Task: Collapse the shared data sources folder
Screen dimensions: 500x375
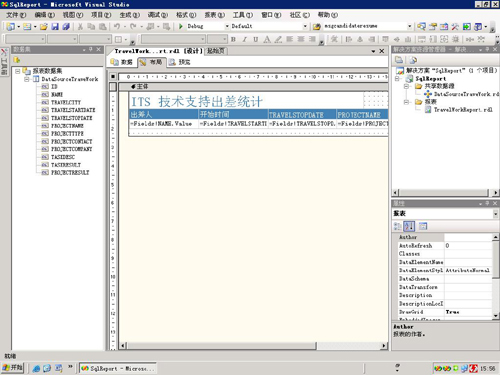Action: (406, 86)
